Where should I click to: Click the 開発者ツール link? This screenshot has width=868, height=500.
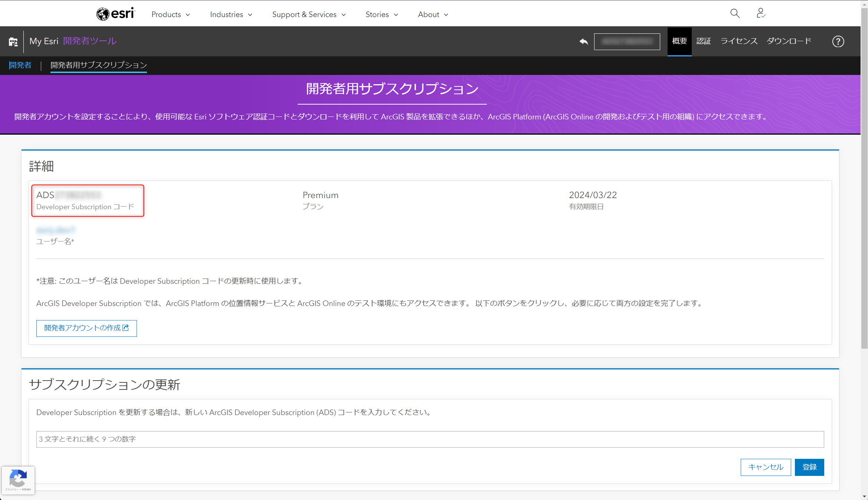[90, 41]
